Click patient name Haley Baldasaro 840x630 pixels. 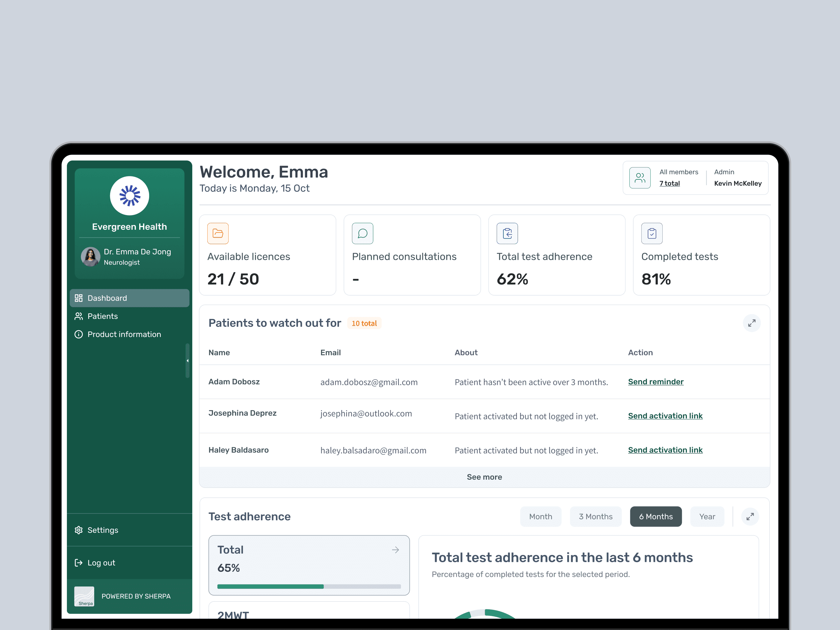pos(238,450)
